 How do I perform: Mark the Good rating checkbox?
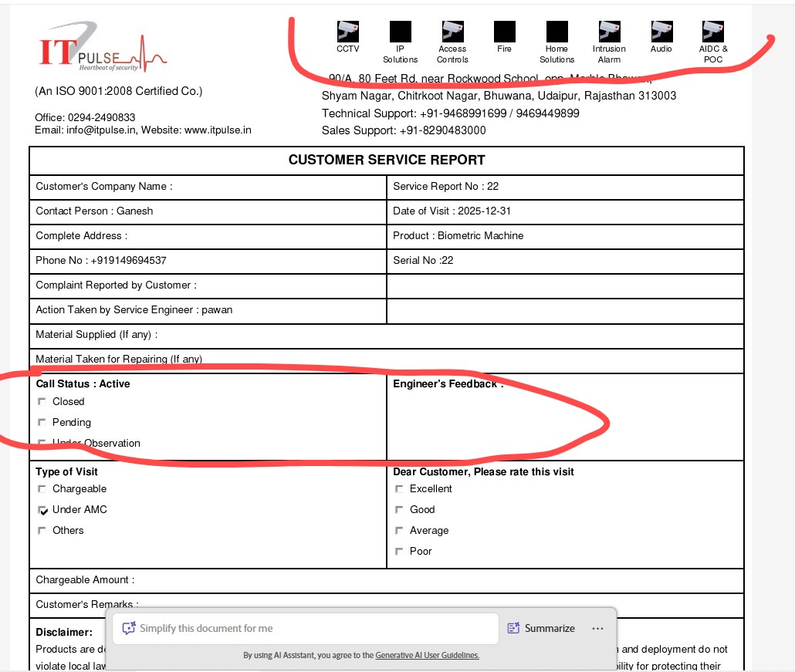coord(399,510)
